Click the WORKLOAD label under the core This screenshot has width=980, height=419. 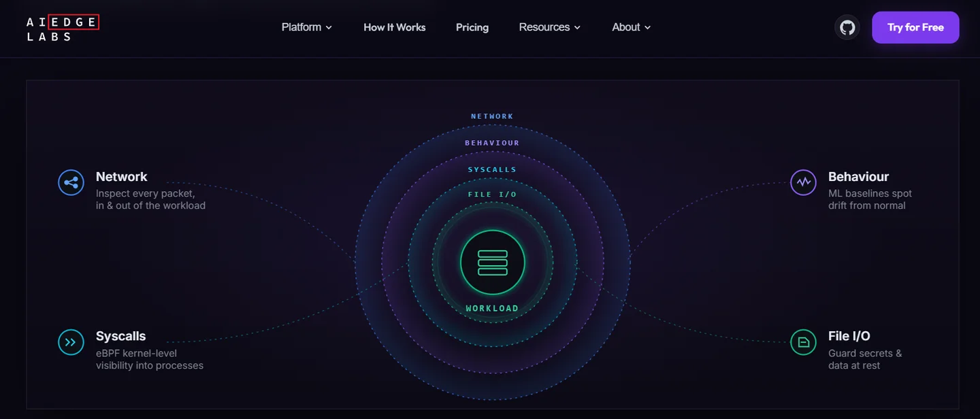[x=492, y=308]
